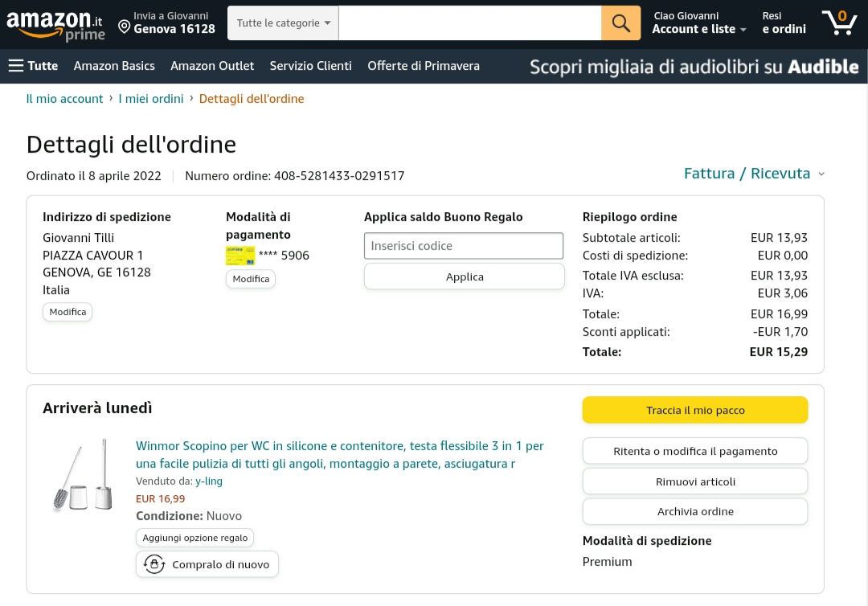Screen dimensions: 868x606
Task: Click the Amazon.it Prime logo
Action: (x=55, y=24)
